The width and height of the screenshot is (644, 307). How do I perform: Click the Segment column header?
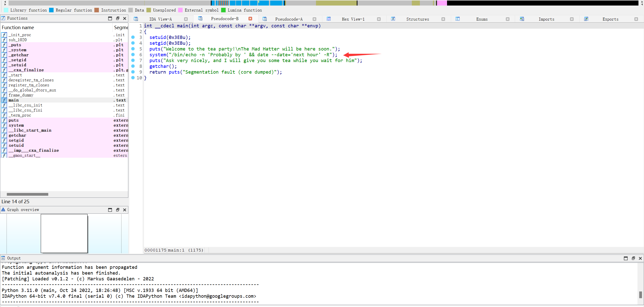(x=121, y=27)
